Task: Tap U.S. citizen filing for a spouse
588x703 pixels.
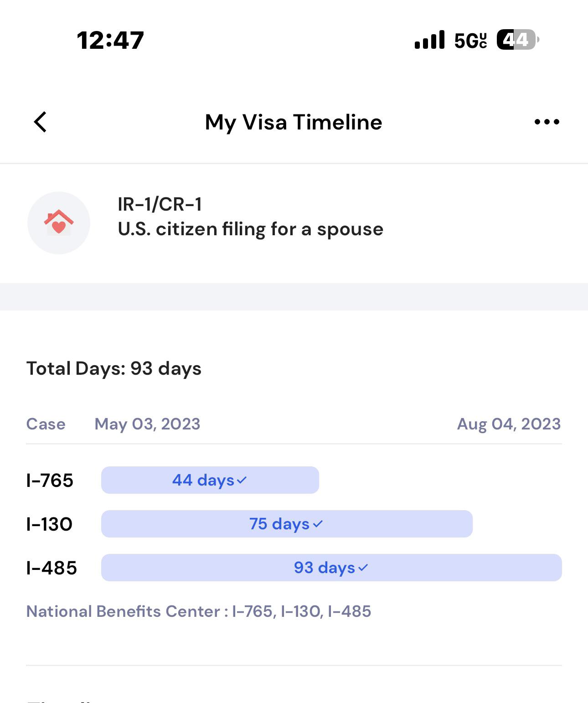Action: pyautogui.click(x=250, y=229)
